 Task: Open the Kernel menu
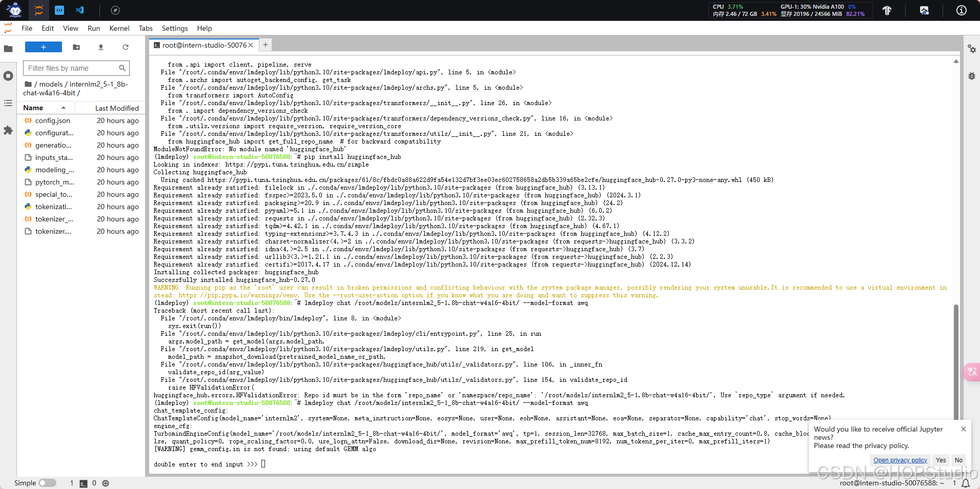[119, 28]
